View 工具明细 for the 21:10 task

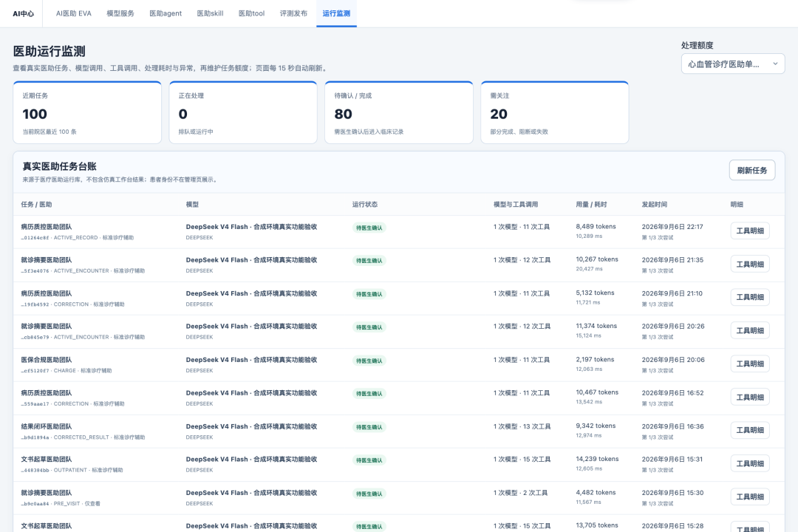click(x=750, y=297)
